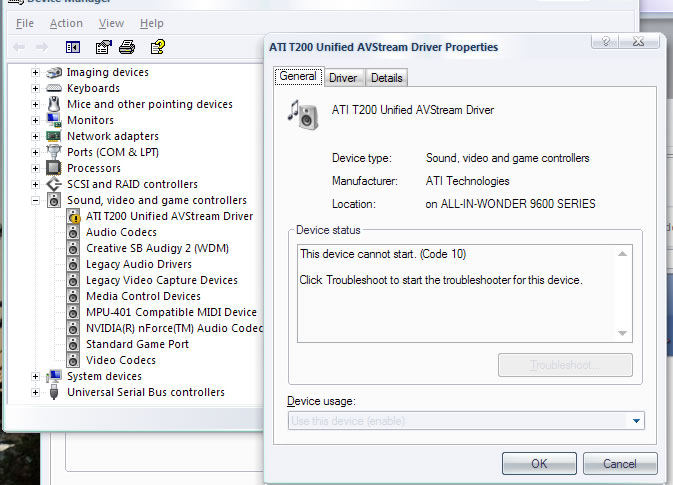The image size is (673, 485).
Task: Select the Media Control Devices item
Action: pos(143,296)
